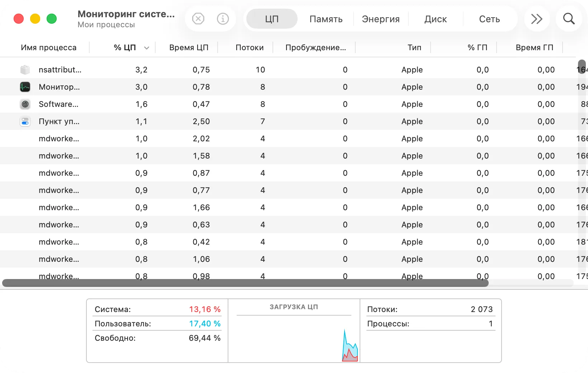The width and height of the screenshot is (588, 373).
Task: Switch to the ЦП tab
Action: [272, 19]
